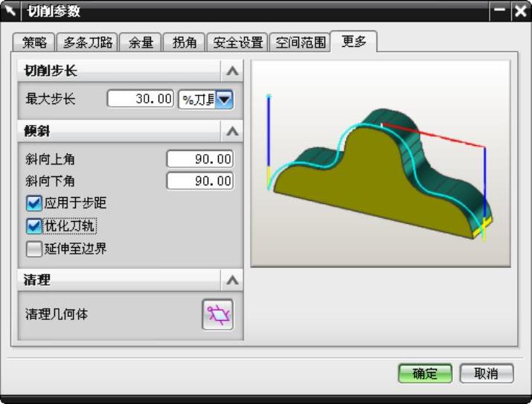Switch to the 空间范围 tab
The width and height of the screenshot is (532, 404).
(x=300, y=42)
